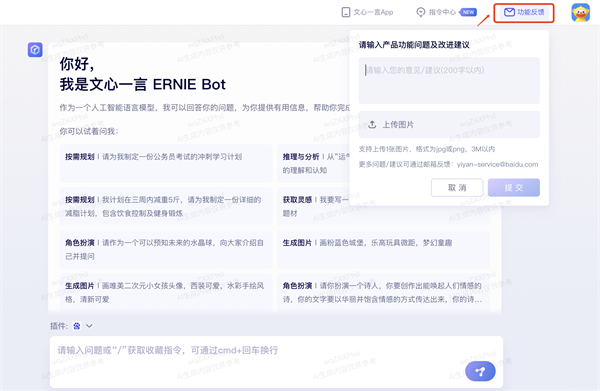Click the Baidu paw plugin icon
Screen dimensions: 600x391
coord(77,326)
